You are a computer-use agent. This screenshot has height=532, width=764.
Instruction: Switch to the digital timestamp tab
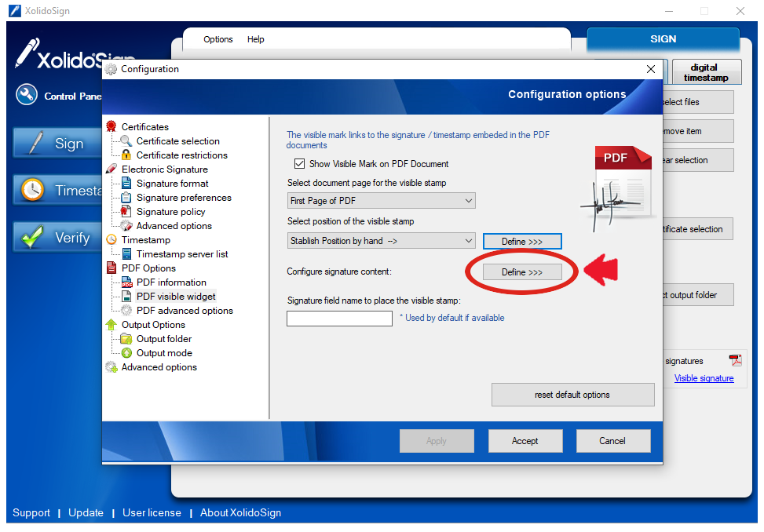coord(707,72)
